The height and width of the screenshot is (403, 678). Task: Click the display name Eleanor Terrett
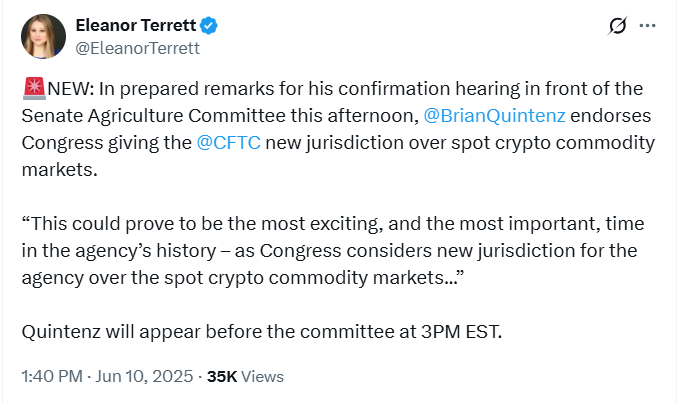[x=136, y=26]
